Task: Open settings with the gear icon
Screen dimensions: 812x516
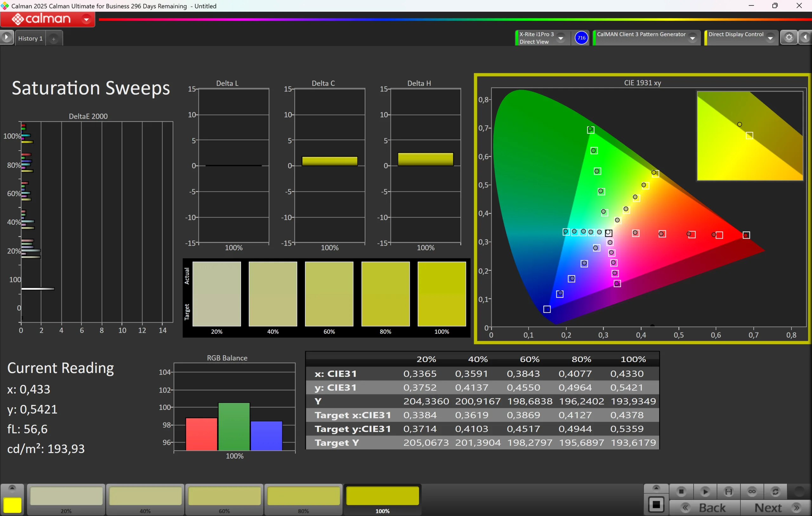Action: point(789,37)
